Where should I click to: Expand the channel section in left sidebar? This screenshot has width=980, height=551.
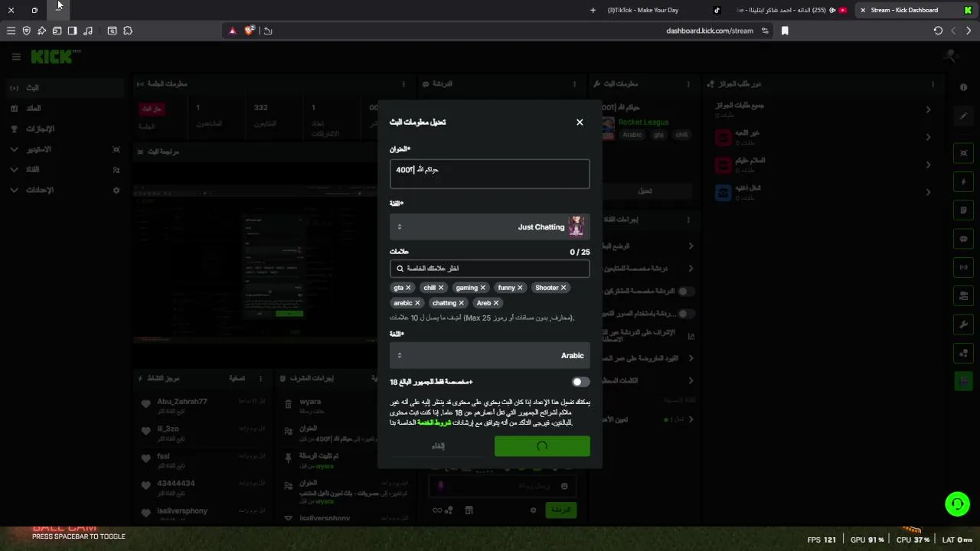click(x=14, y=170)
